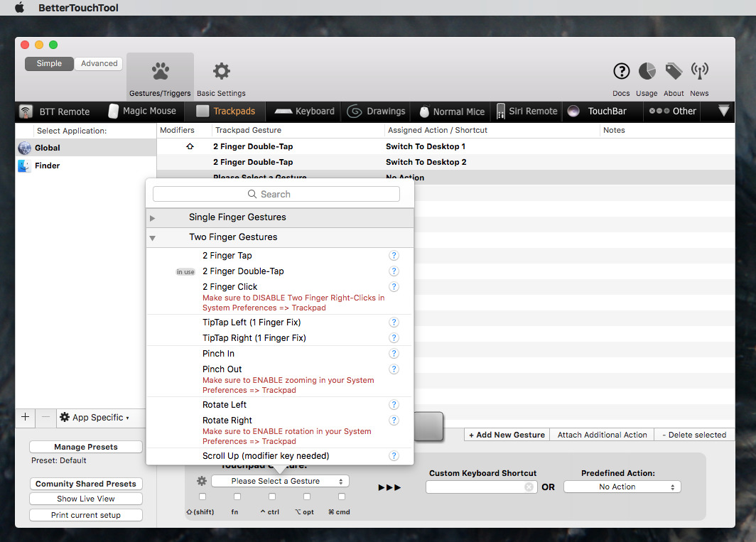Click help icon for Scroll Up
This screenshot has height=542, width=756.
pos(394,455)
